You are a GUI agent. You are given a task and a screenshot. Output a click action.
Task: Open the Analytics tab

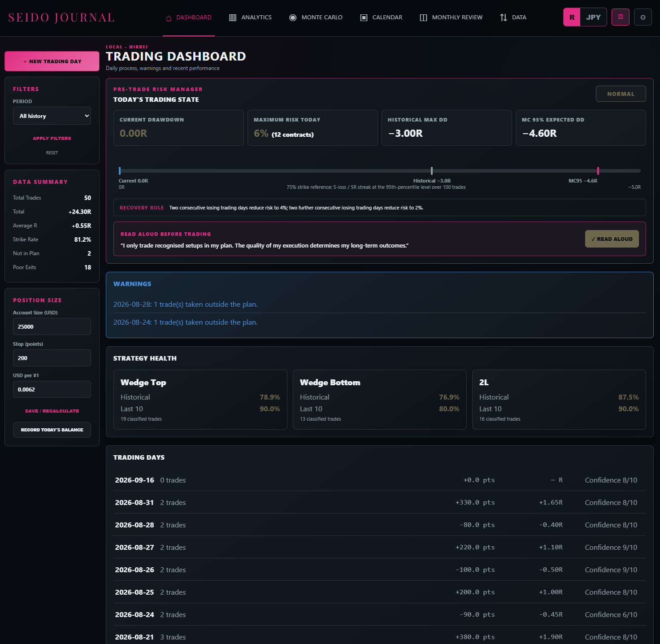click(250, 17)
